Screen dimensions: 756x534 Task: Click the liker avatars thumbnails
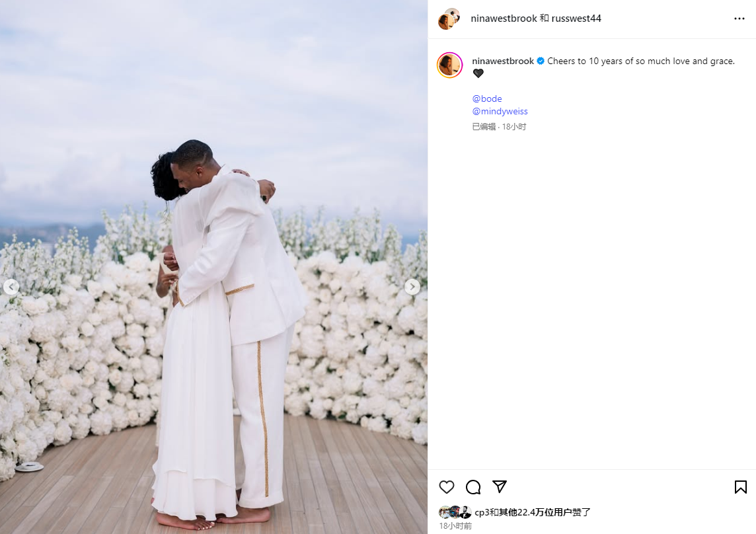[455, 512]
